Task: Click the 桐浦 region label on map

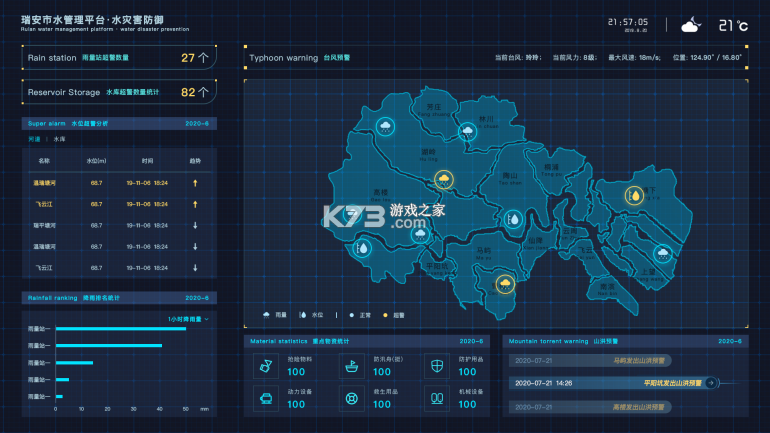Action: 551,167
